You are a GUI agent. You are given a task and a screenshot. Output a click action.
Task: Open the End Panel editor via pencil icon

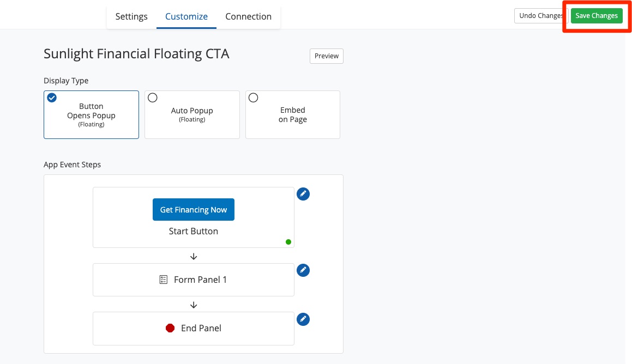point(303,319)
